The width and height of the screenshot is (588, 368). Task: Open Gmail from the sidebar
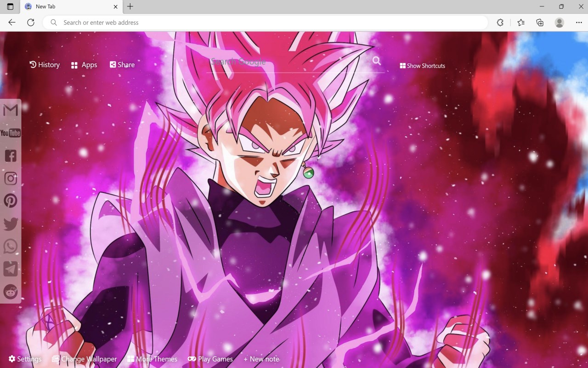click(x=11, y=110)
